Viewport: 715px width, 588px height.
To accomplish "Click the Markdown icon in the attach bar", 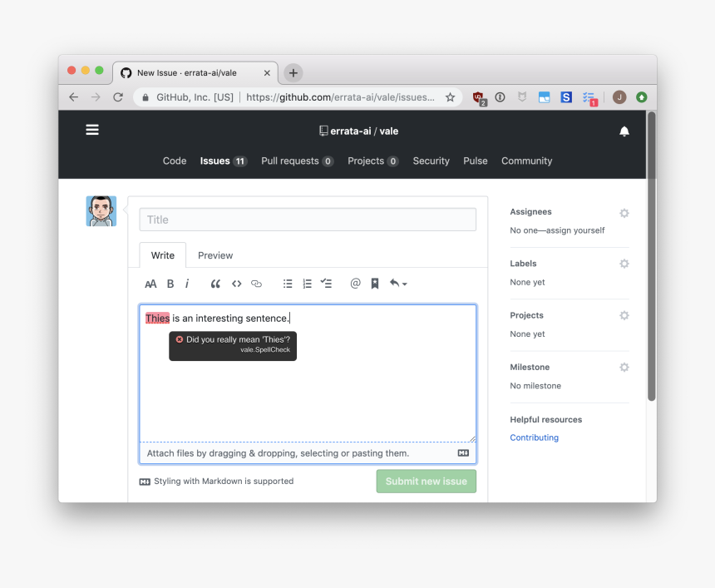I will (463, 453).
